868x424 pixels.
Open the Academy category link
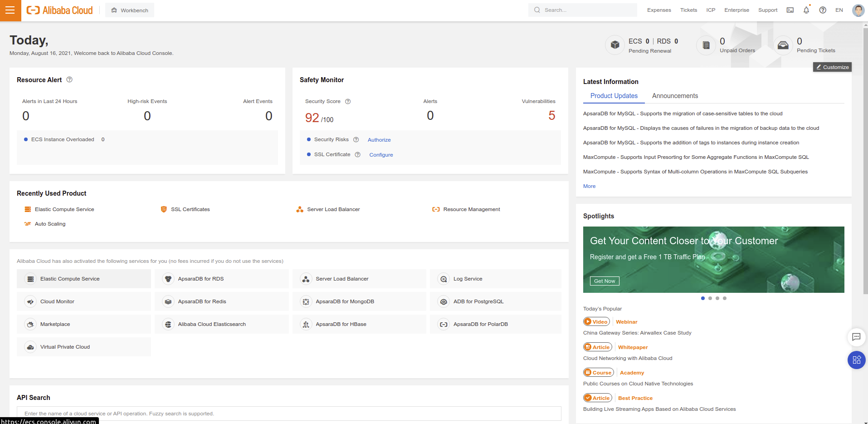point(632,373)
